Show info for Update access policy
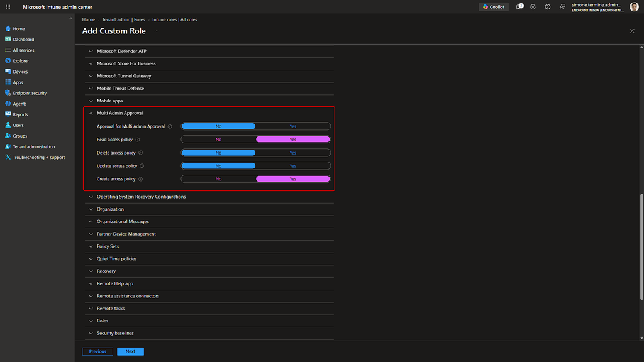 (x=142, y=166)
